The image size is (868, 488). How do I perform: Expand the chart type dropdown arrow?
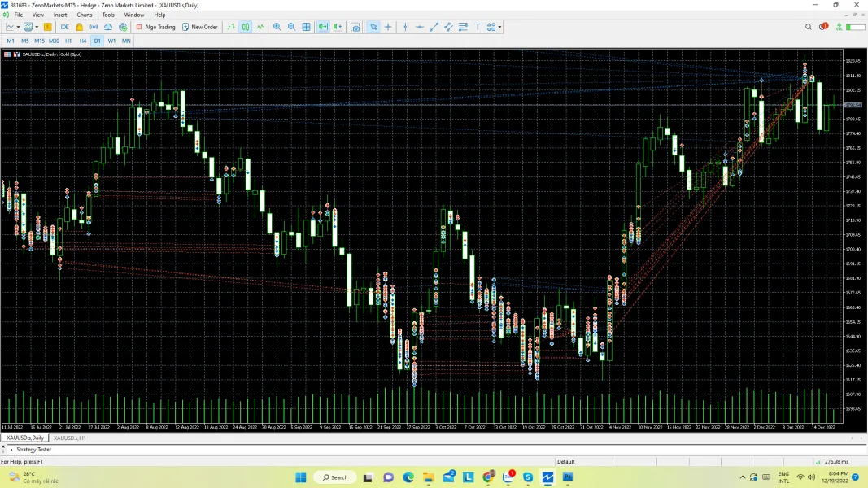coord(19,27)
